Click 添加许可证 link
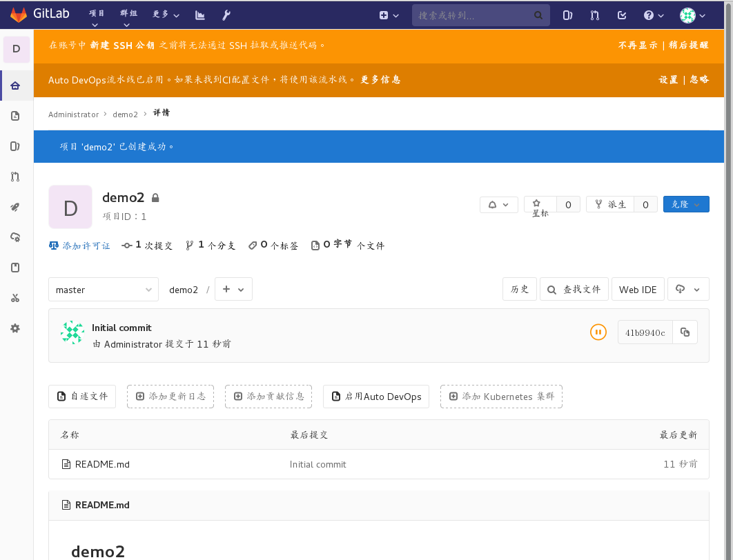The image size is (733, 560). click(79, 246)
